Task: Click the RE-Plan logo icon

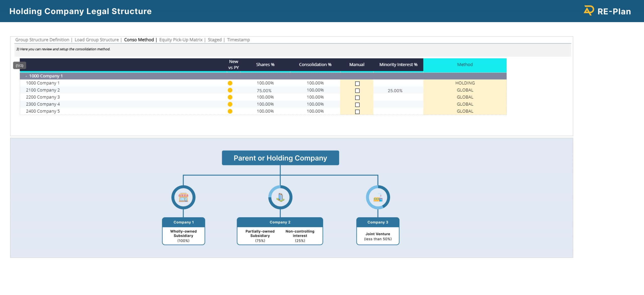Action: tap(589, 11)
